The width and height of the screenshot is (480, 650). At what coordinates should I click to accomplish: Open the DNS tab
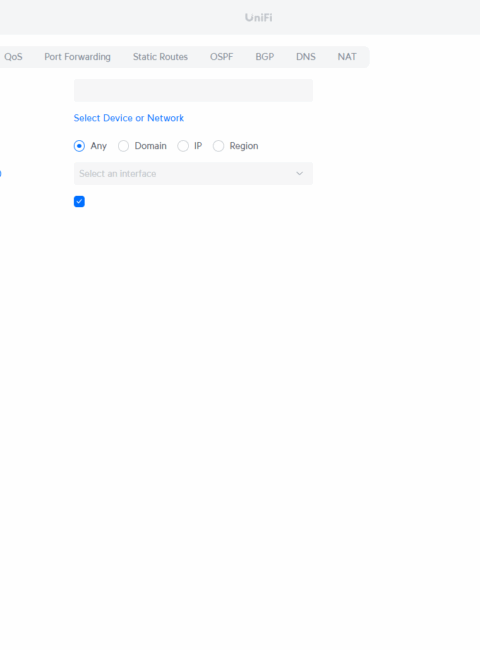pyautogui.click(x=306, y=57)
